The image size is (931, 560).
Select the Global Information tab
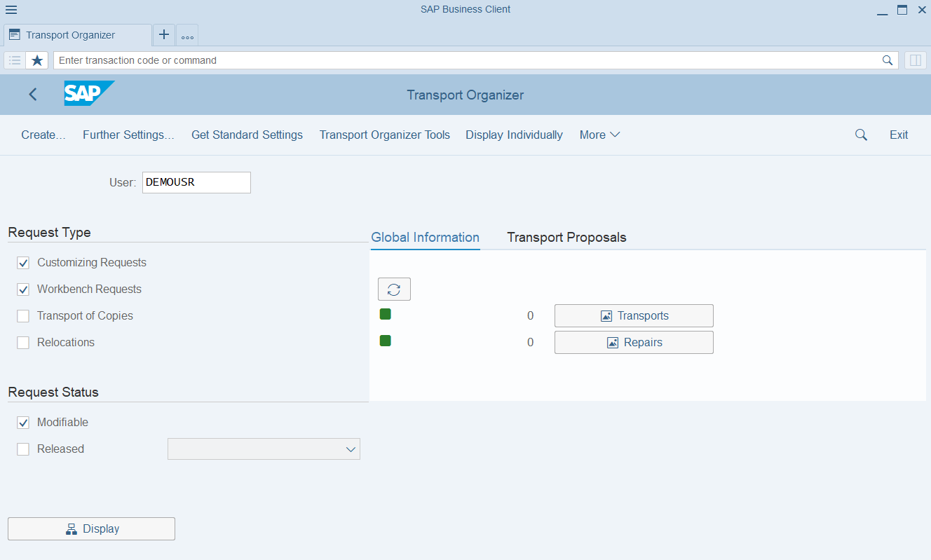coord(426,237)
